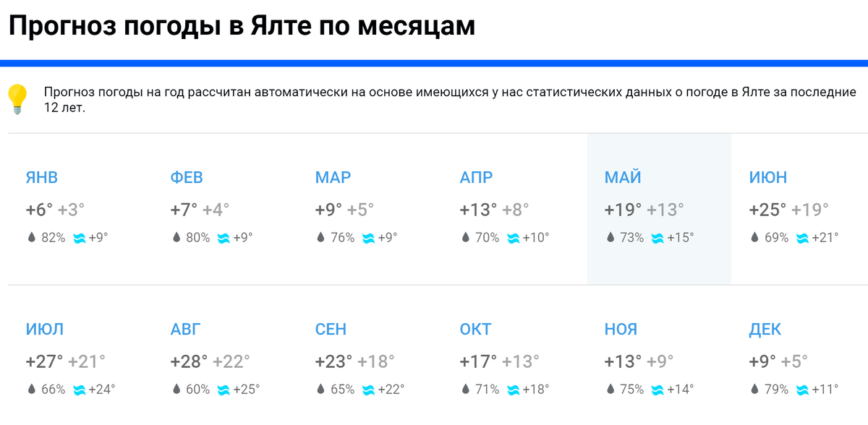This screenshot has height=425, width=868.
Task: Click the МАР month label
Action: coord(333,177)
